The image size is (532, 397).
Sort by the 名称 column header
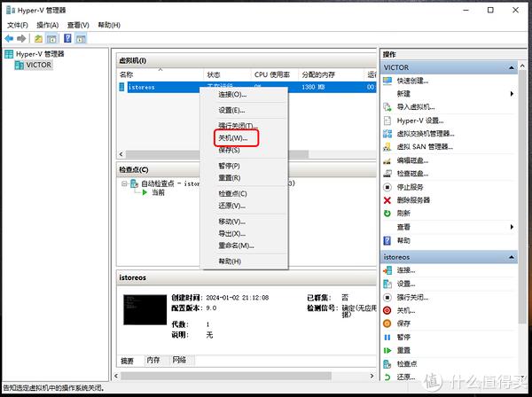[160, 74]
